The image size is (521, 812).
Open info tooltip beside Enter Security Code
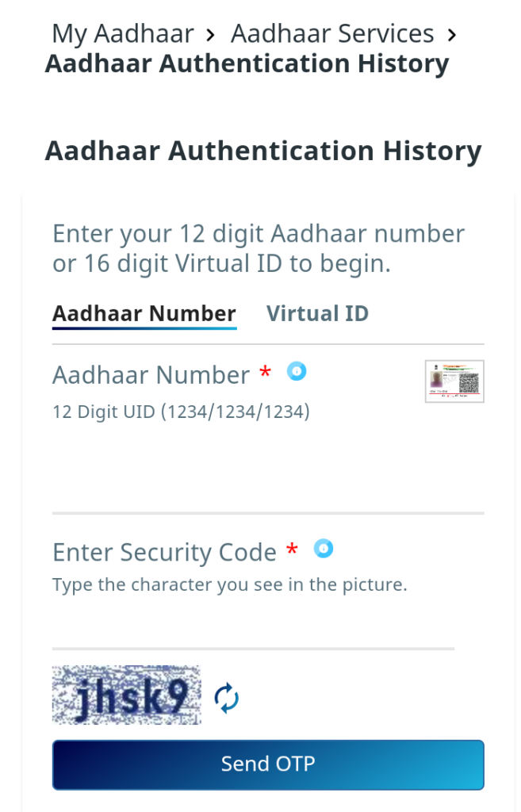(x=324, y=549)
